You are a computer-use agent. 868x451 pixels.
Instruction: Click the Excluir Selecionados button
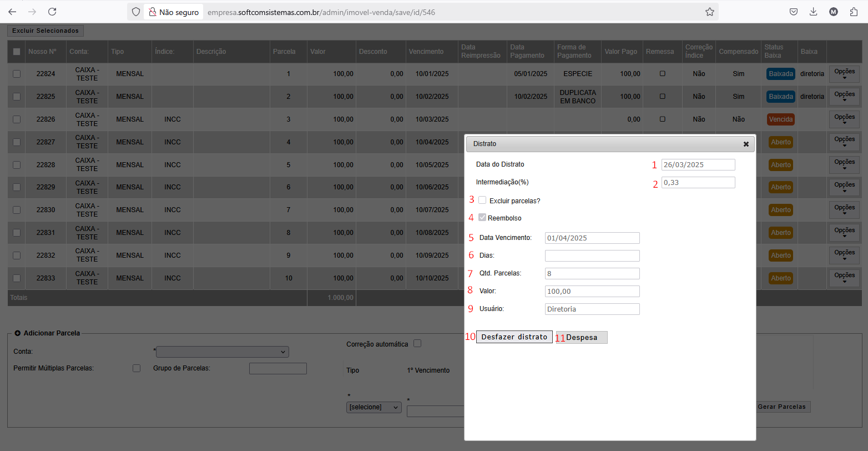click(x=46, y=31)
